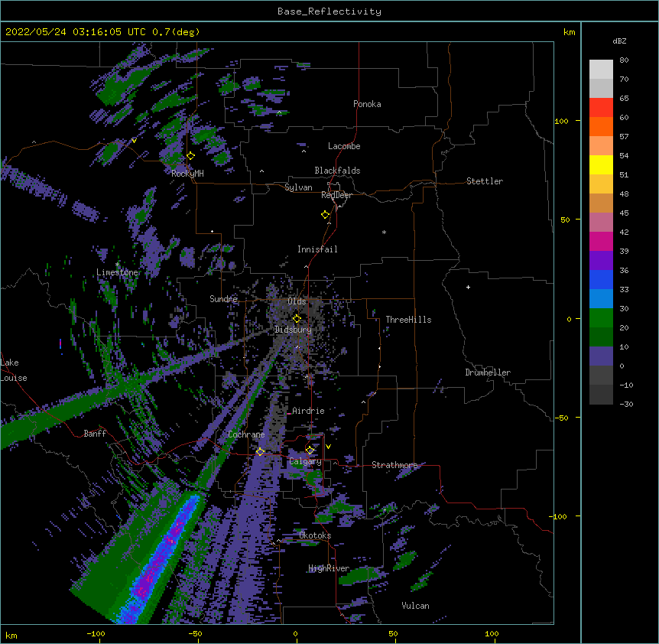Click the Lacombe town label
The width and height of the screenshot is (659, 644).
(x=344, y=146)
